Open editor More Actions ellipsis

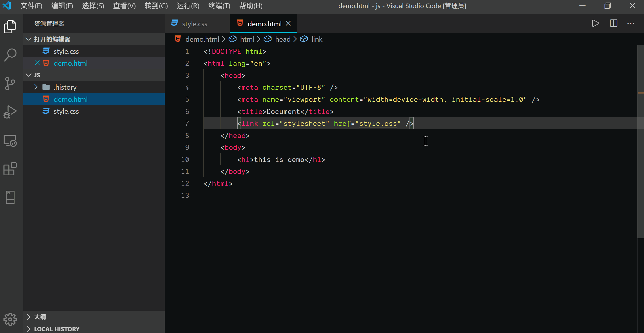click(x=631, y=23)
